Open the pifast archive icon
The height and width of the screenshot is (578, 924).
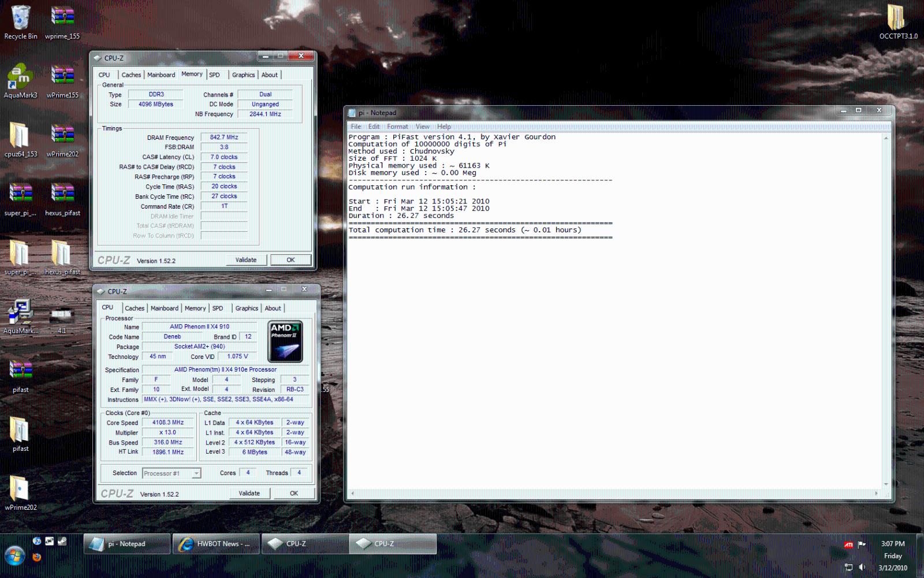(20, 376)
